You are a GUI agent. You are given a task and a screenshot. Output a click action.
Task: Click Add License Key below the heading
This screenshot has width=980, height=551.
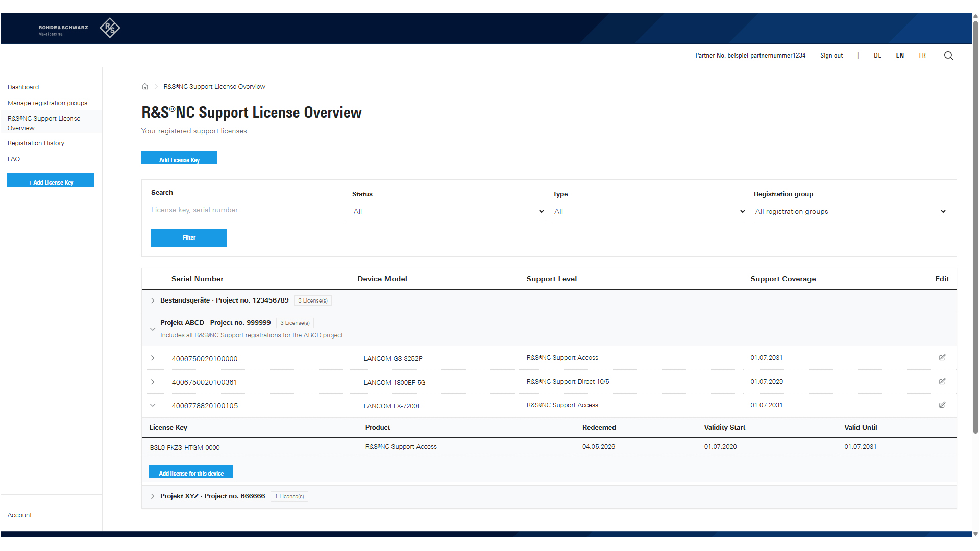pos(179,158)
